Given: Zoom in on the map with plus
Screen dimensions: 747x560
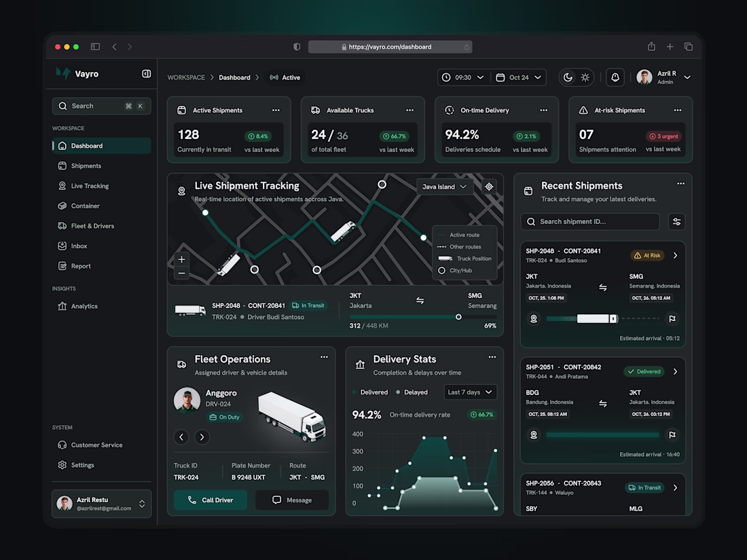Looking at the screenshot, I should coord(181,259).
